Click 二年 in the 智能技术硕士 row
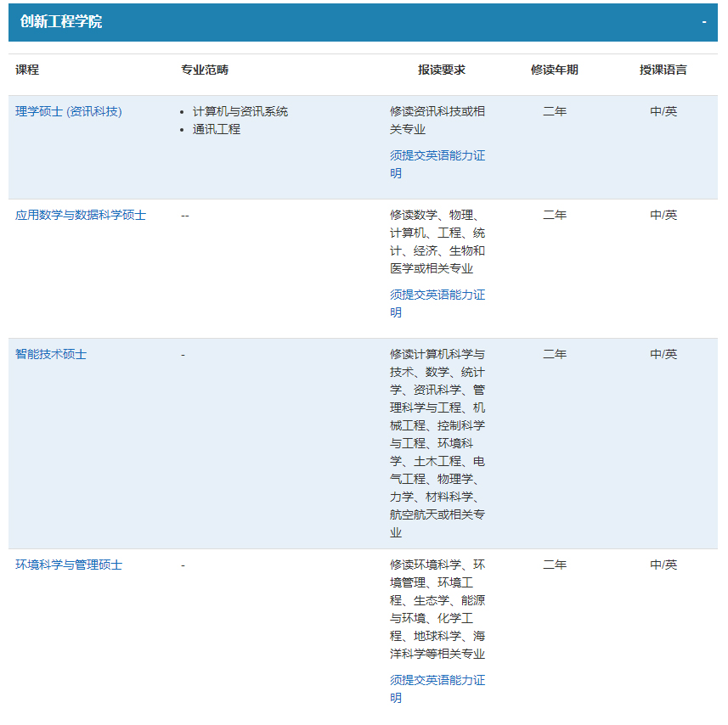 [555, 354]
